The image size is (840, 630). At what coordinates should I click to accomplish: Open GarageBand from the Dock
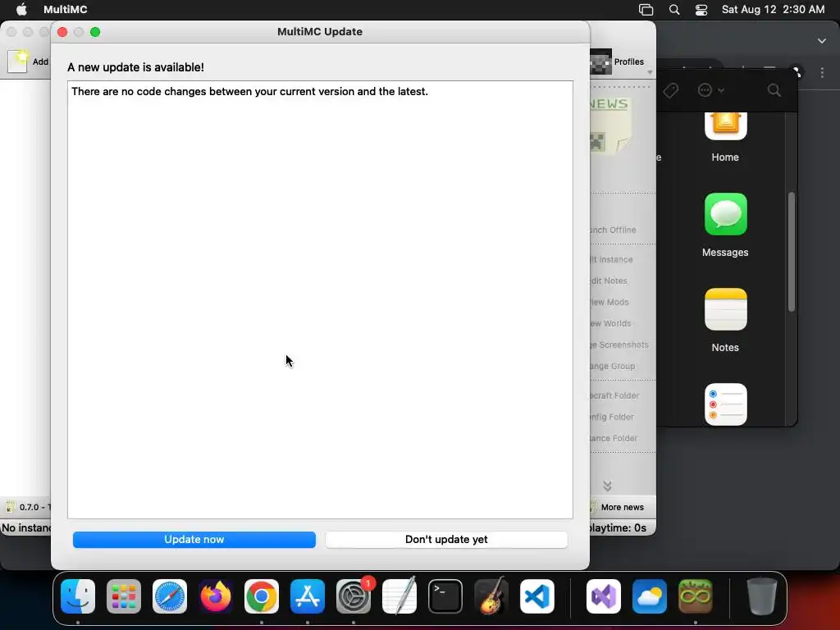click(x=491, y=596)
